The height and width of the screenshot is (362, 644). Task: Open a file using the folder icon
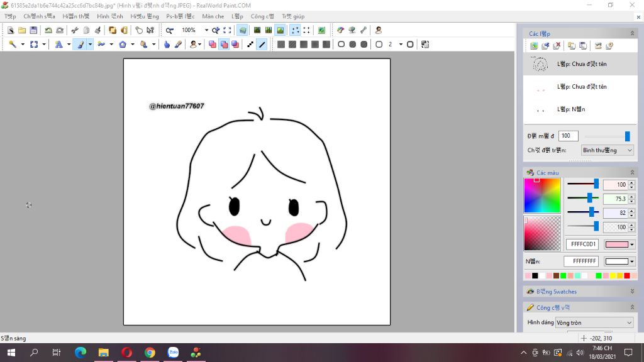[x=22, y=30]
